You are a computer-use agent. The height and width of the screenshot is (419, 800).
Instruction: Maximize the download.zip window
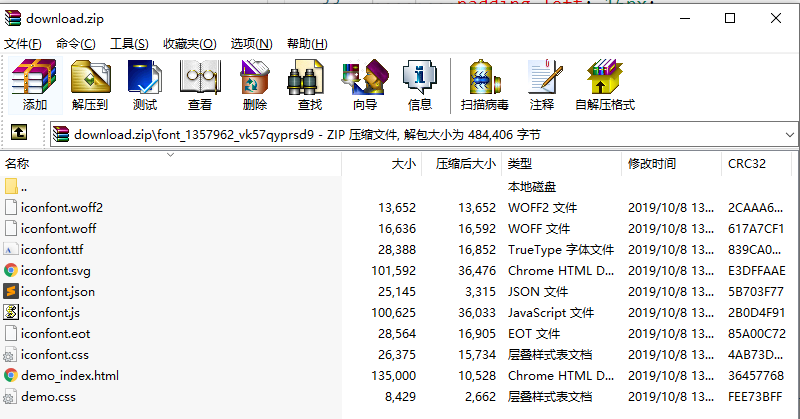click(730, 18)
